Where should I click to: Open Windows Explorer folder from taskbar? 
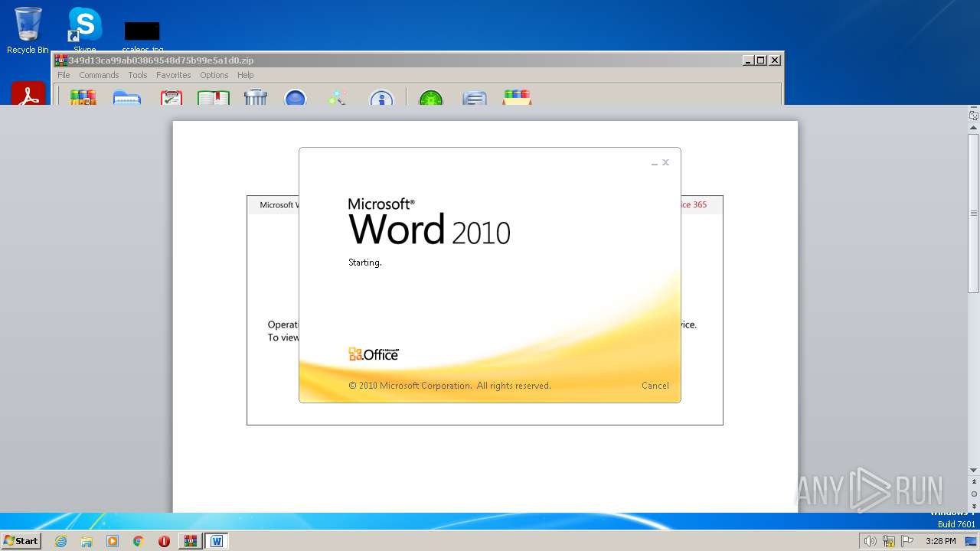tap(87, 541)
